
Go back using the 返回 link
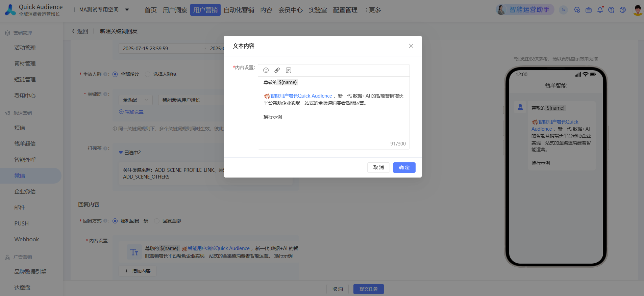click(x=80, y=31)
